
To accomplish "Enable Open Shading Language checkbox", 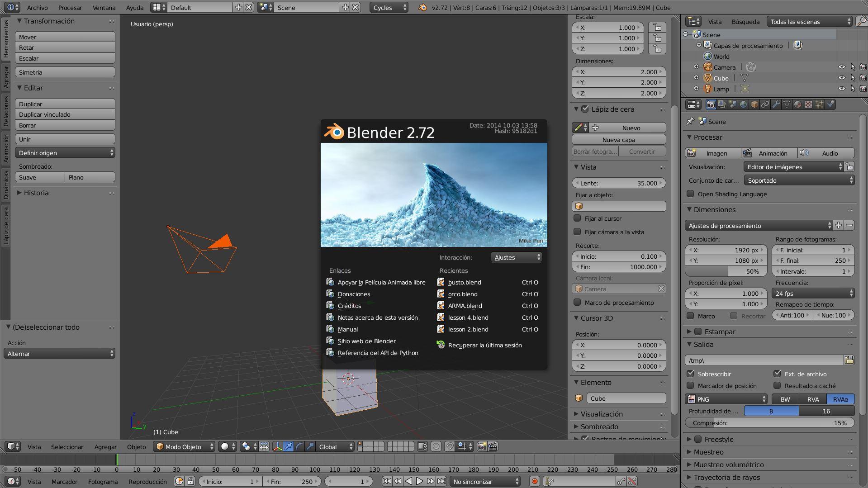I will click(x=690, y=194).
